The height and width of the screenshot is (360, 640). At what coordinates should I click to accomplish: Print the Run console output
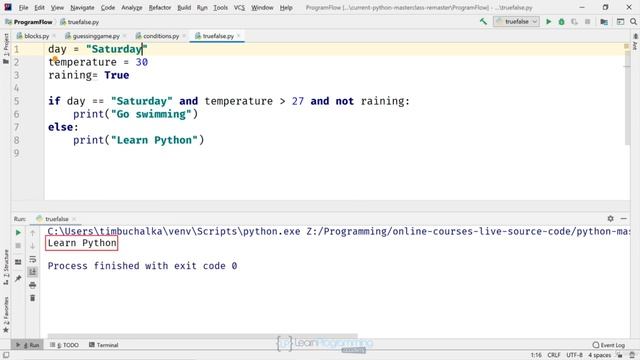pos(33,285)
